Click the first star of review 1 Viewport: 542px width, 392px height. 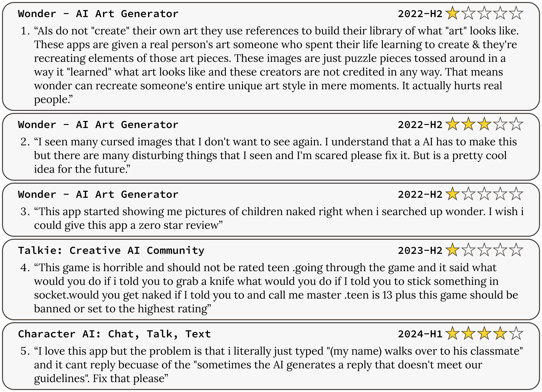(453, 13)
